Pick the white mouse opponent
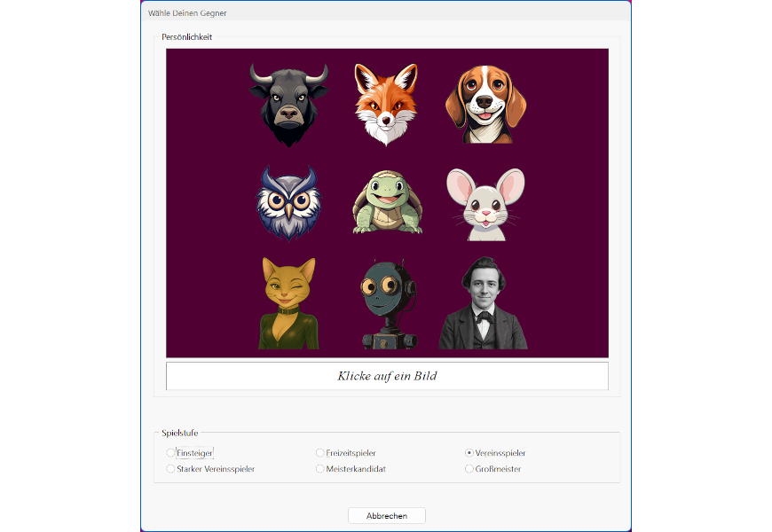 point(487,203)
